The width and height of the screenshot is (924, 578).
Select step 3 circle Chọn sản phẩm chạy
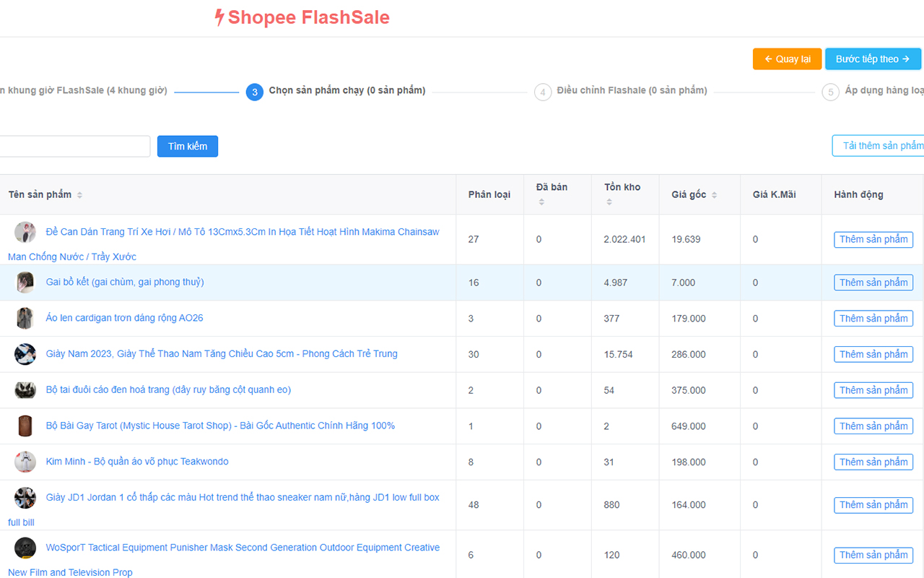(x=254, y=92)
